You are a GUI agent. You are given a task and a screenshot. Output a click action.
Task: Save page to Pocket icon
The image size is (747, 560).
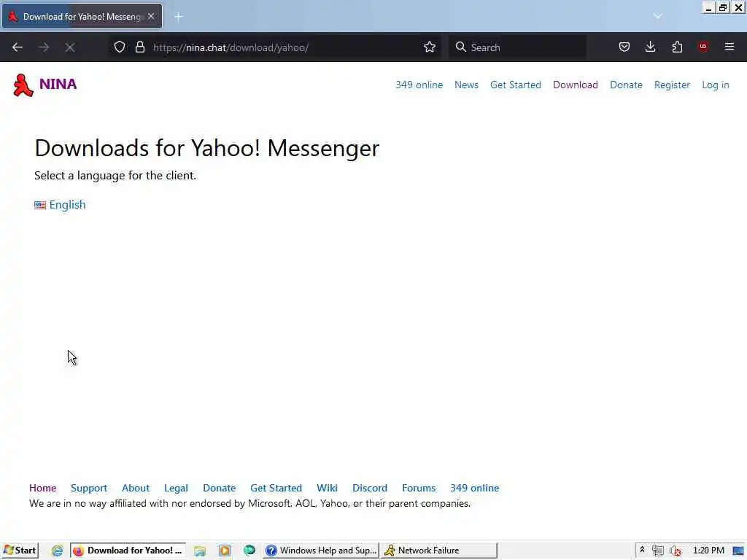(624, 47)
